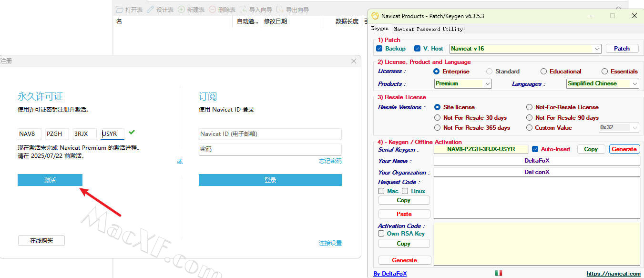Open the 连接设置 connection settings link
The height and width of the screenshot is (278, 644).
click(x=330, y=243)
